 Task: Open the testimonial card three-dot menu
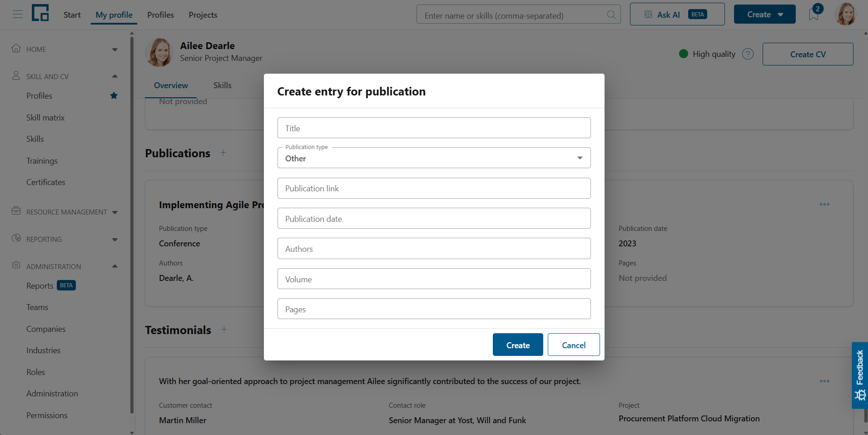[824, 381]
